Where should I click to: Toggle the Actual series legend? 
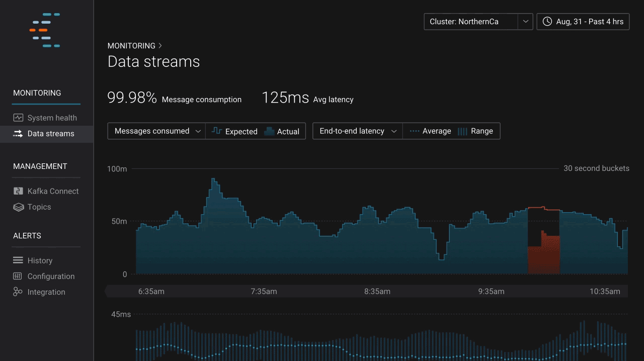(x=282, y=131)
